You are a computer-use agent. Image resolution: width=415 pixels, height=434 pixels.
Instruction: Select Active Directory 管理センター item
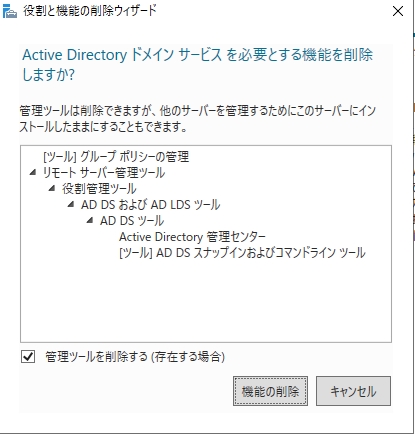(x=192, y=237)
